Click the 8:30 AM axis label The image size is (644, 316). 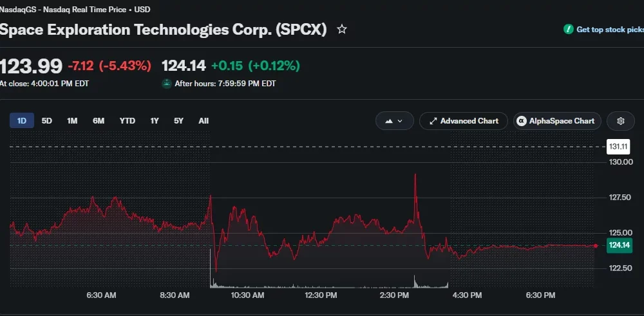point(175,295)
